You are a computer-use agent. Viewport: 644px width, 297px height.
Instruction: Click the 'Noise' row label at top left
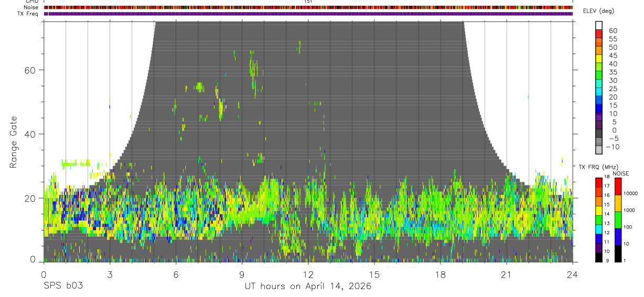tap(31, 7)
